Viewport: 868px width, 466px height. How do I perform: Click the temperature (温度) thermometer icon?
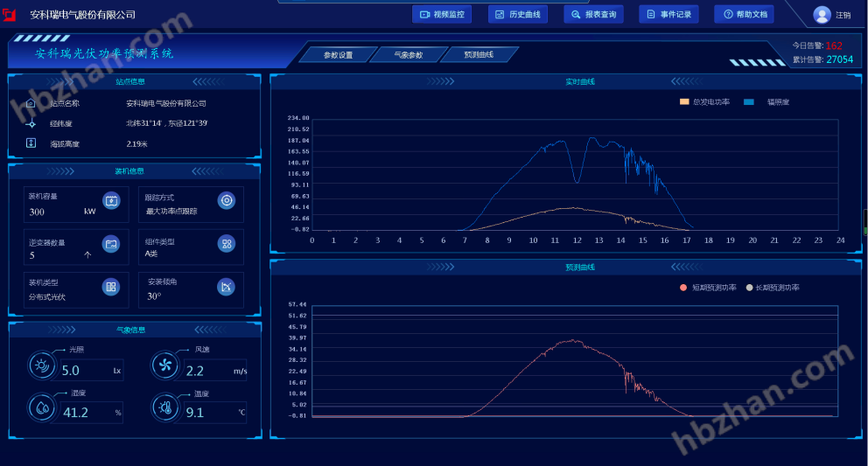164,407
